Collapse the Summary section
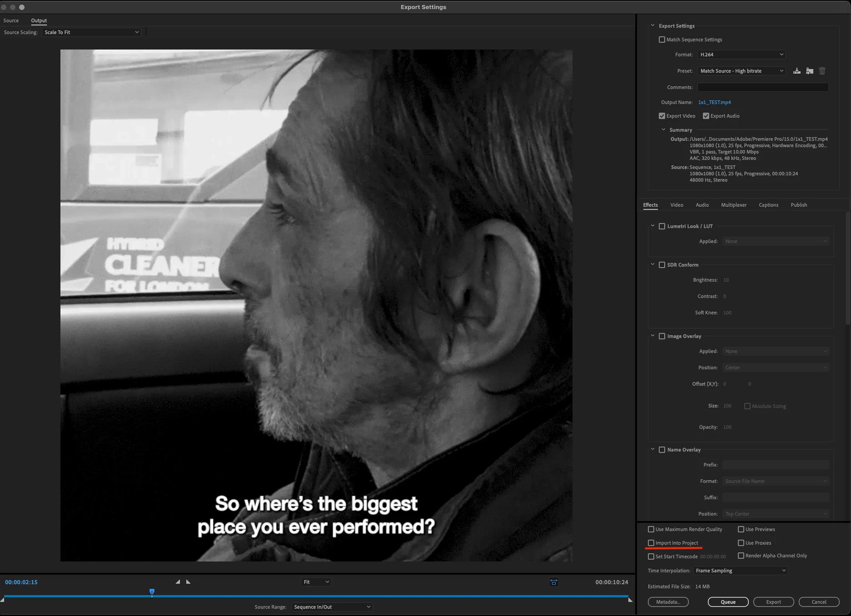 (x=663, y=129)
